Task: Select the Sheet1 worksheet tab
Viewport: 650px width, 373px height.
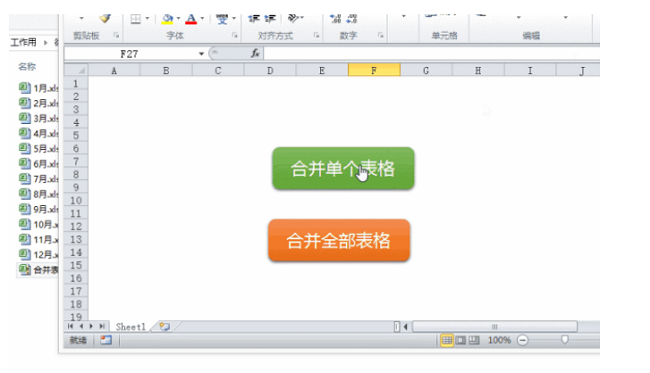Action: click(x=131, y=327)
